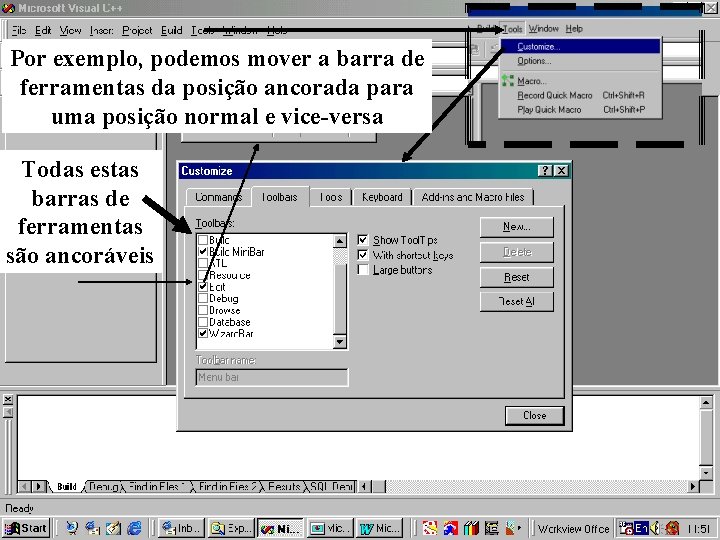Image resolution: width=720 pixels, height=540 pixels.
Task: Click the Reset button
Action: click(517, 277)
